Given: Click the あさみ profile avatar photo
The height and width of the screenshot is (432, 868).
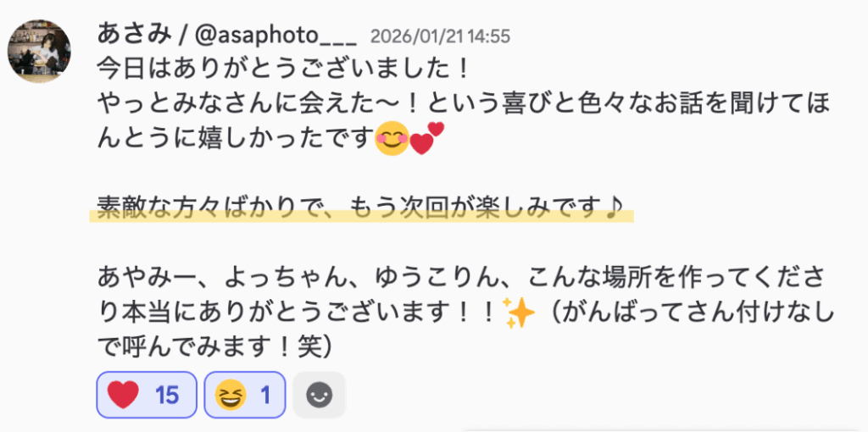Looking at the screenshot, I should pos(39,52).
